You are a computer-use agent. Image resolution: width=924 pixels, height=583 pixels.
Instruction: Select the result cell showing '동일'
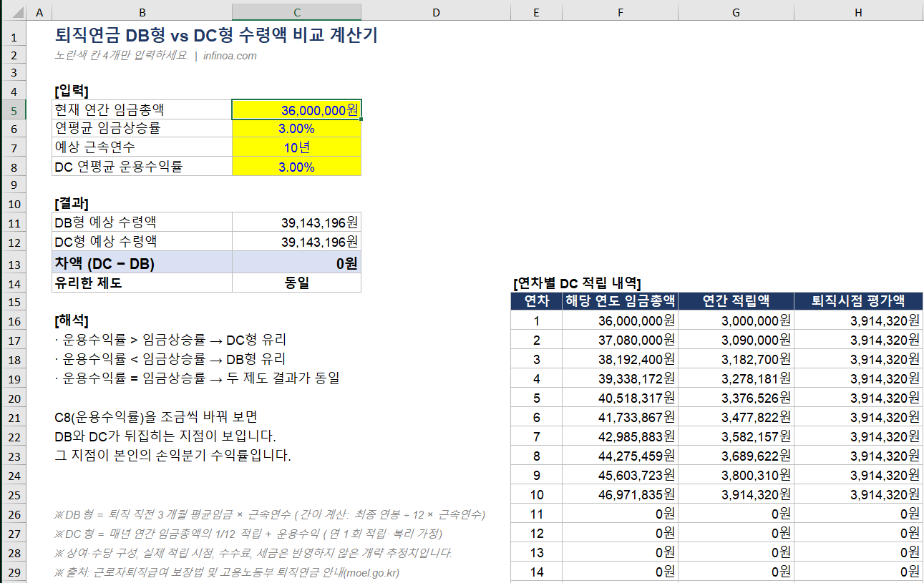[x=296, y=283]
